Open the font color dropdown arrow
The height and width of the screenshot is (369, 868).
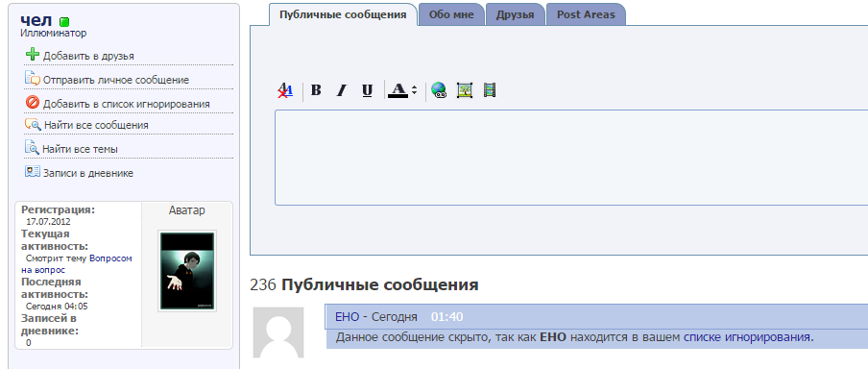coord(414,91)
